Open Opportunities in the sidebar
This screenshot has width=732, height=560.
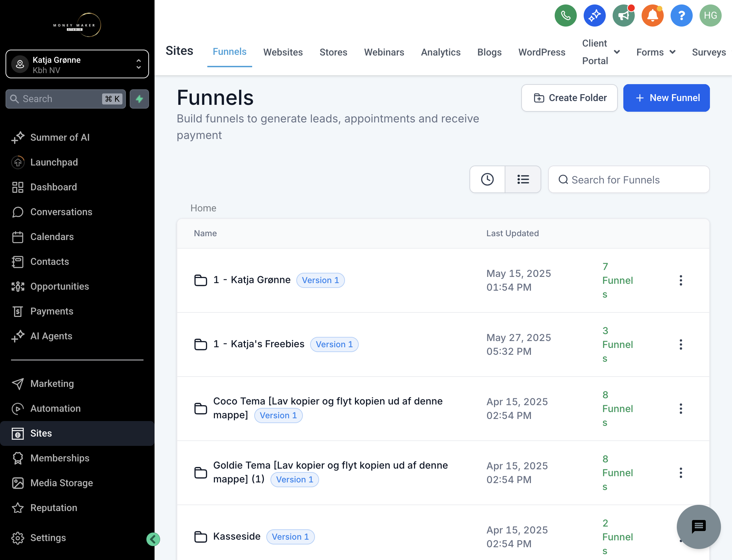(77, 286)
